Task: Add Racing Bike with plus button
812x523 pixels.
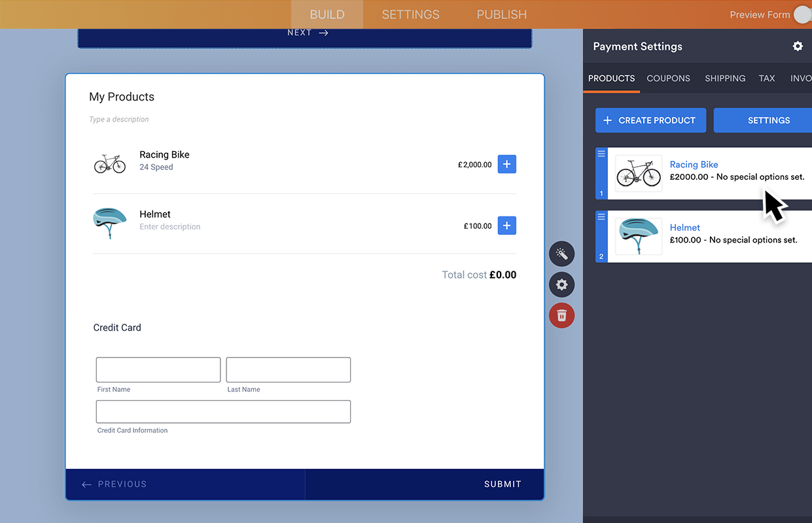Action: click(x=506, y=164)
